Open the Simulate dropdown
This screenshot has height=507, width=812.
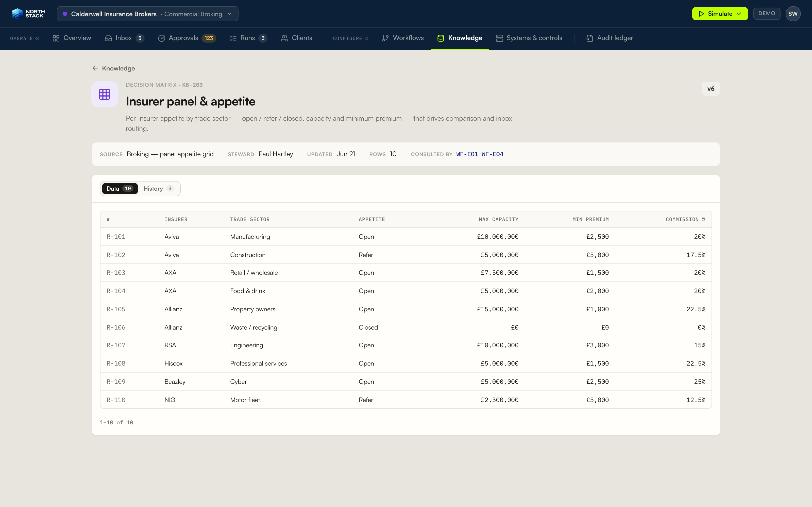click(720, 14)
